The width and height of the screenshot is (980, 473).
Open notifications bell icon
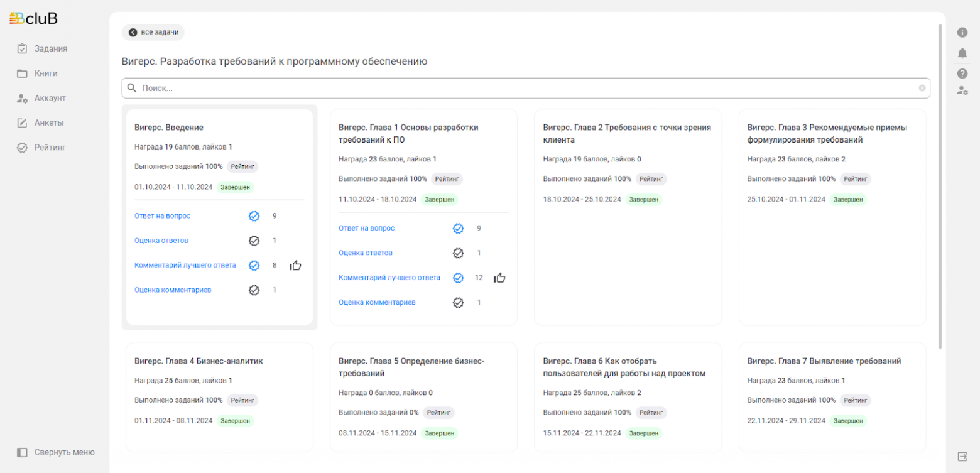[x=962, y=53]
